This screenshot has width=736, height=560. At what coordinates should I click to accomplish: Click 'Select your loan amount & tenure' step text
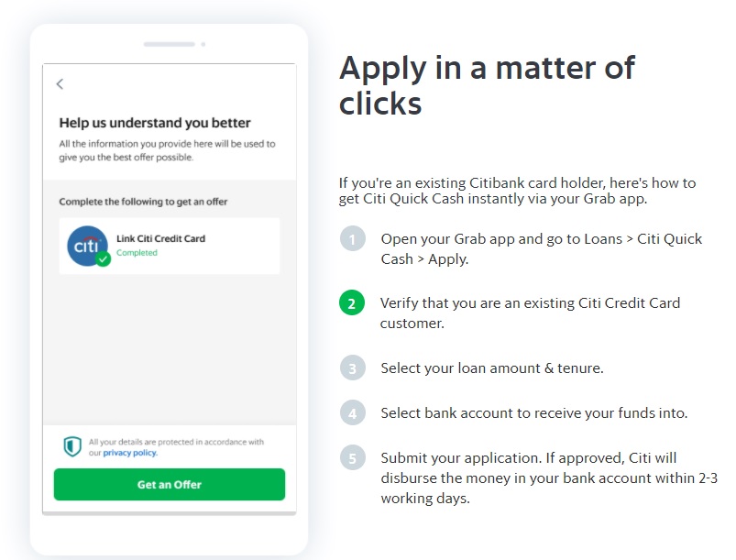pos(492,368)
